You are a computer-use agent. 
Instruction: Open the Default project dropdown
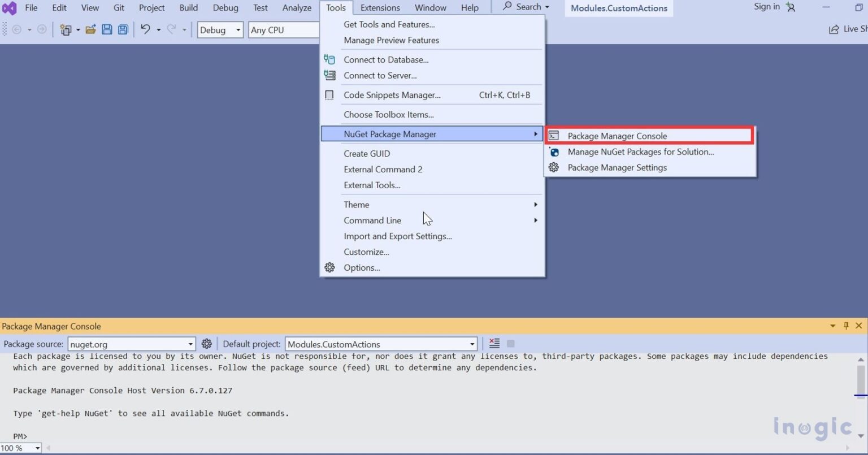click(x=471, y=343)
